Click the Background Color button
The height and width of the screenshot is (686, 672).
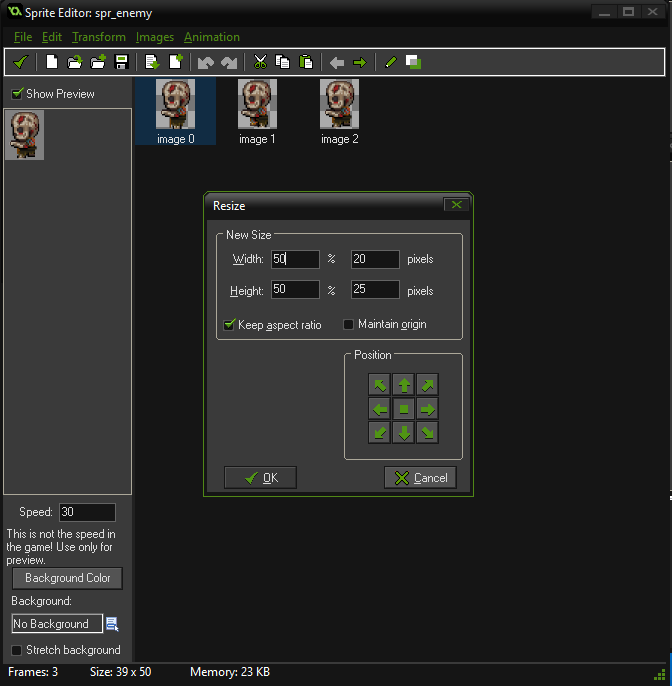67,578
